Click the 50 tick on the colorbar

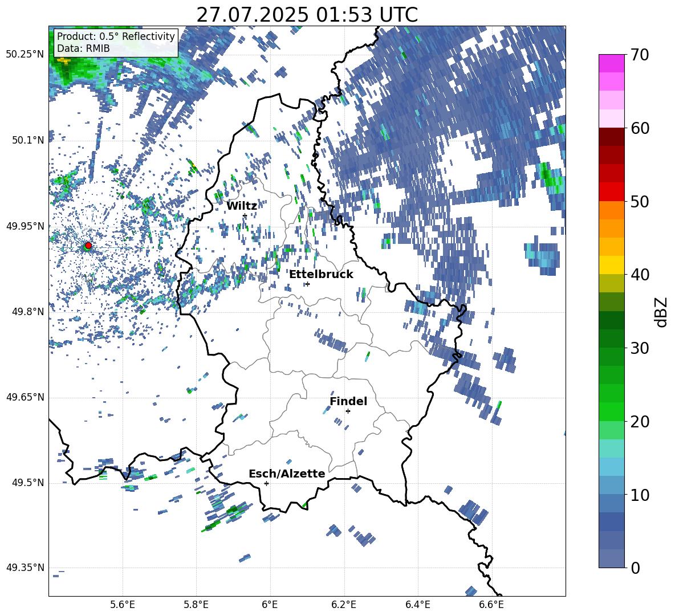(x=640, y=201)
